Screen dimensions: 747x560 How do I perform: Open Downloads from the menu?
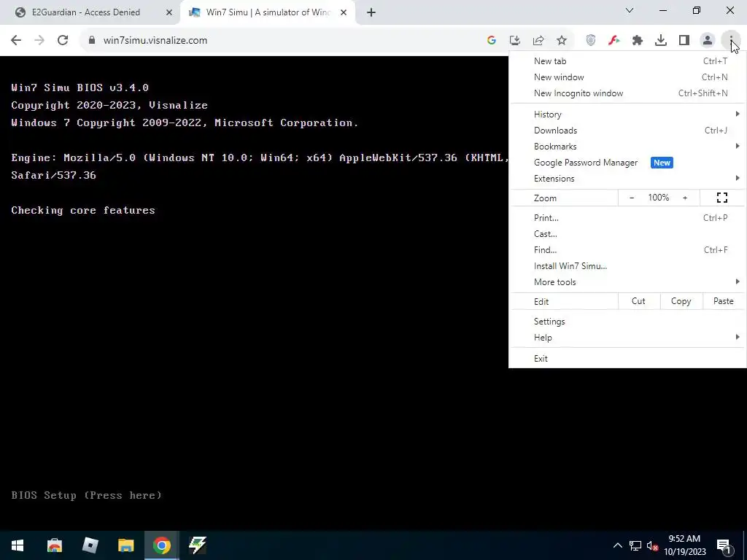(x=627, y=131)
